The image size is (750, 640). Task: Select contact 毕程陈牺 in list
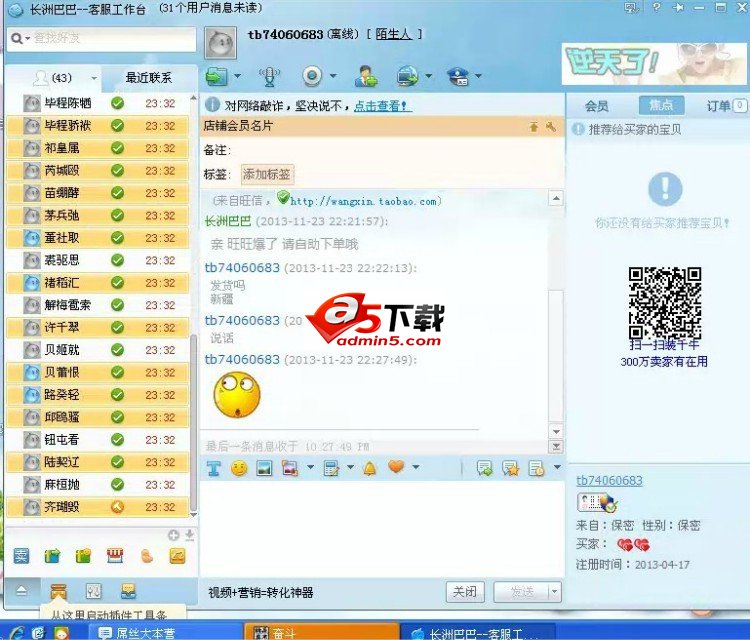(98, 103)
